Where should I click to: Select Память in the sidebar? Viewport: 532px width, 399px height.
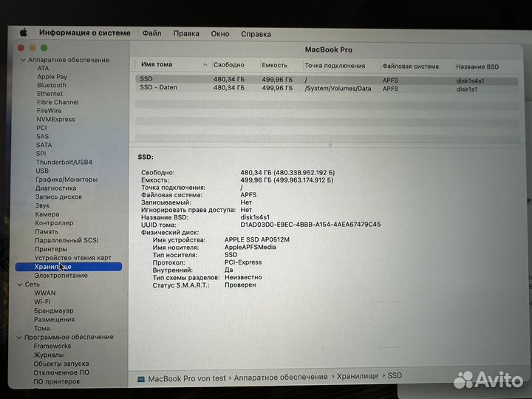point(47,232)
